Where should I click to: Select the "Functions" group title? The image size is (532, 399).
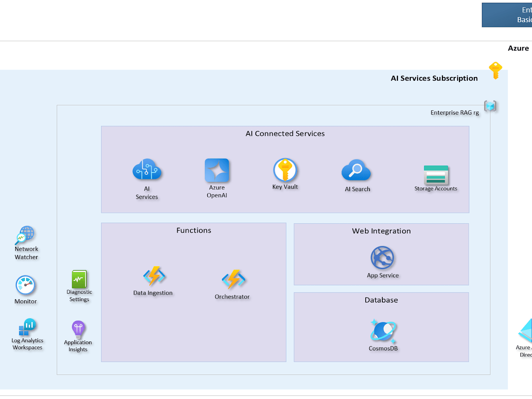pos(194,231)
